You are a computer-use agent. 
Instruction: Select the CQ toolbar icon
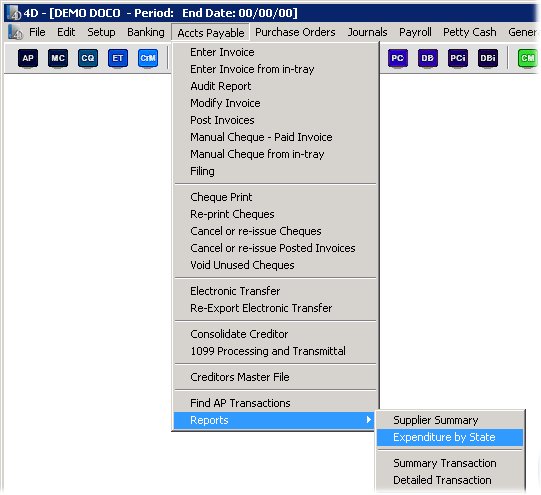[88, 58]
